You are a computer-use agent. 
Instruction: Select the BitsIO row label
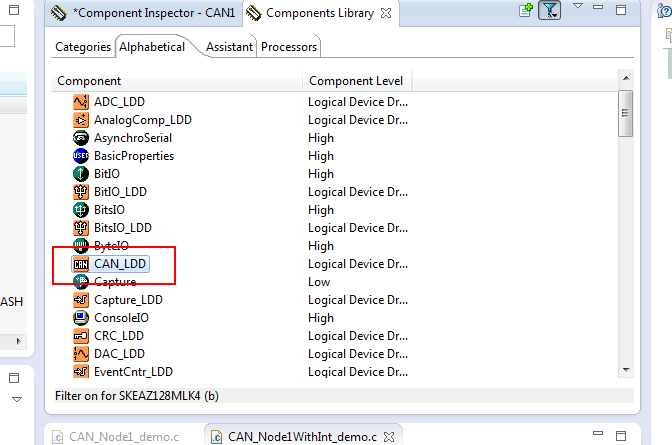point(109,210)
